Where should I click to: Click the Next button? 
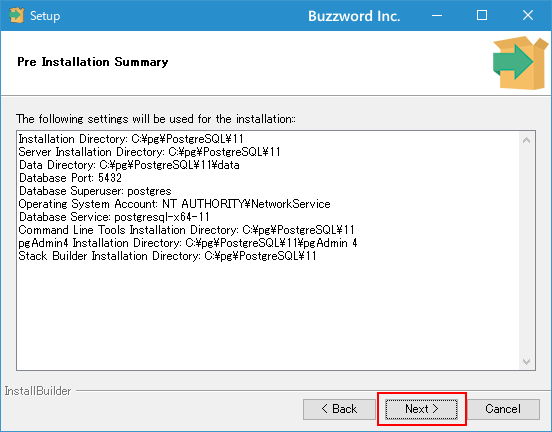click(x=421, y=409)
